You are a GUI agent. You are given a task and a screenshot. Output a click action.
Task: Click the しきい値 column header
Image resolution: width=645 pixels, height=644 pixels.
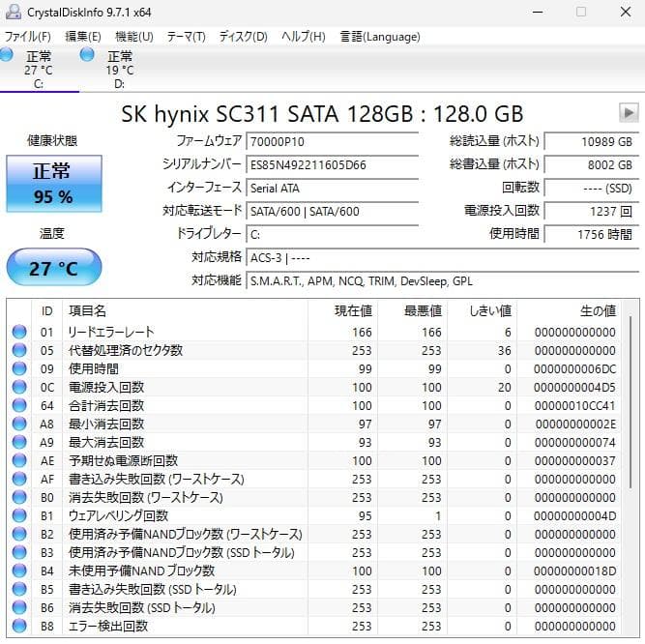click(x=483, y=311)
